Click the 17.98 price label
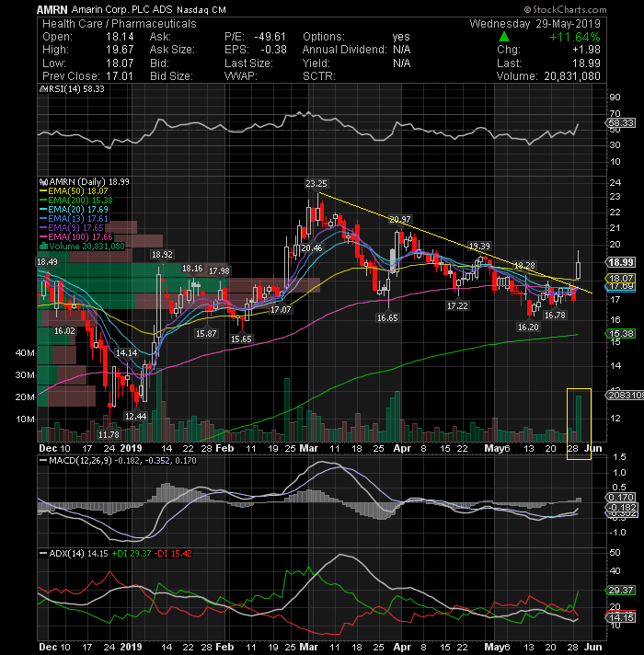The height and width of the screenshot is (655, 644). [219, 271]
